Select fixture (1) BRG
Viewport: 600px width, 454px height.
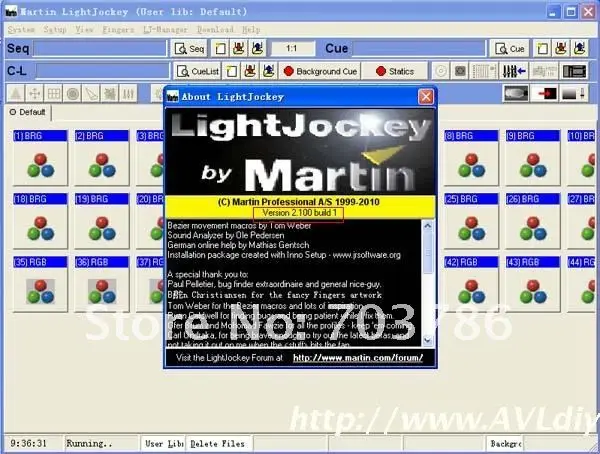[x=40, y=158]
